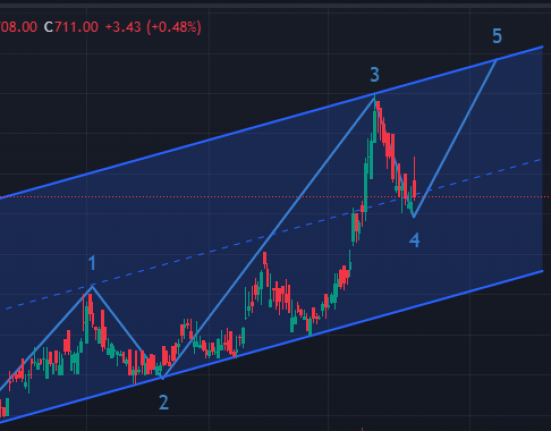This screenshot has width=551, height=431.
Task: Click the wave 1 peak vertex
Action: [x=92, y=287]
